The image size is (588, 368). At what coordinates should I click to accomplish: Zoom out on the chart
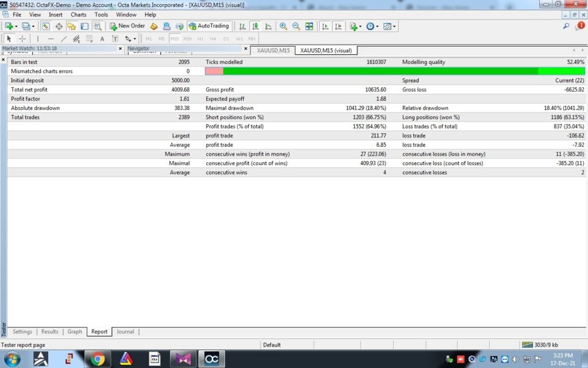pos(296,26)
